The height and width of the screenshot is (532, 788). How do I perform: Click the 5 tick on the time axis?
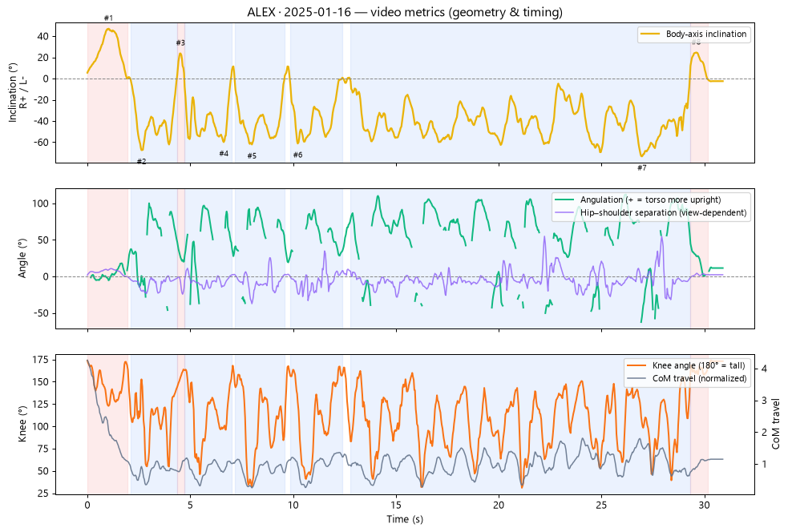[190, 506]
